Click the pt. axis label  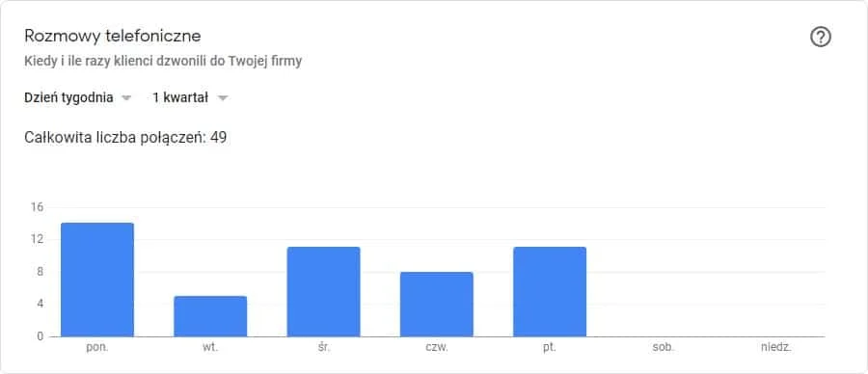coord(550,349)
